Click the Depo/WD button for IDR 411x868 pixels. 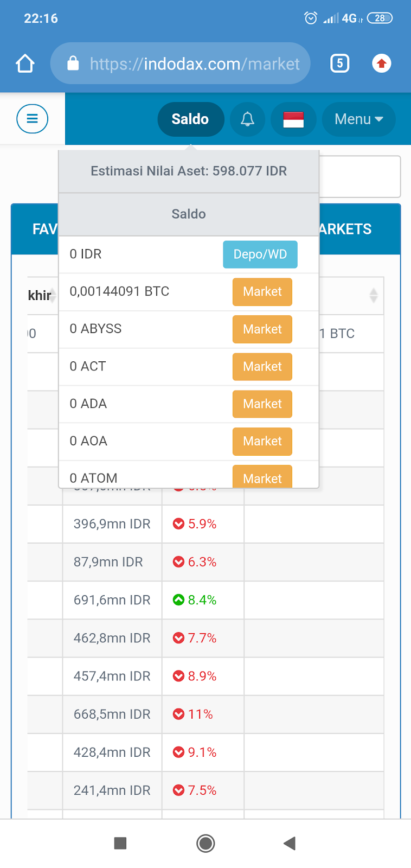(260, 254)
